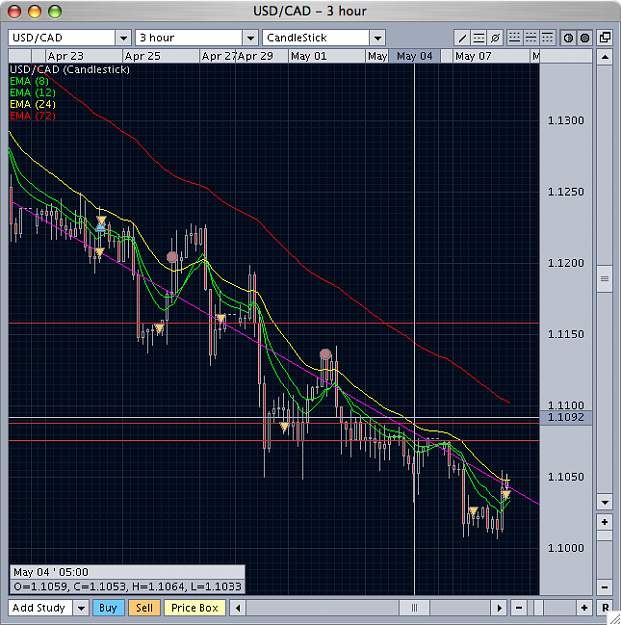Screen dimensions: 621x625
Task: Click the slashed-circle erase drawings icon
Action: pos(495,38)
